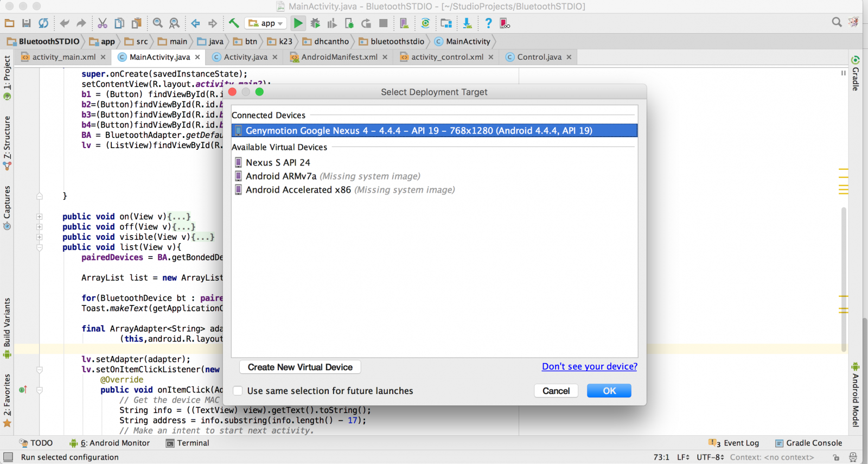Switch to the Activity.java tab
This screenshot has width=868, height=464.
click(245, 57)
